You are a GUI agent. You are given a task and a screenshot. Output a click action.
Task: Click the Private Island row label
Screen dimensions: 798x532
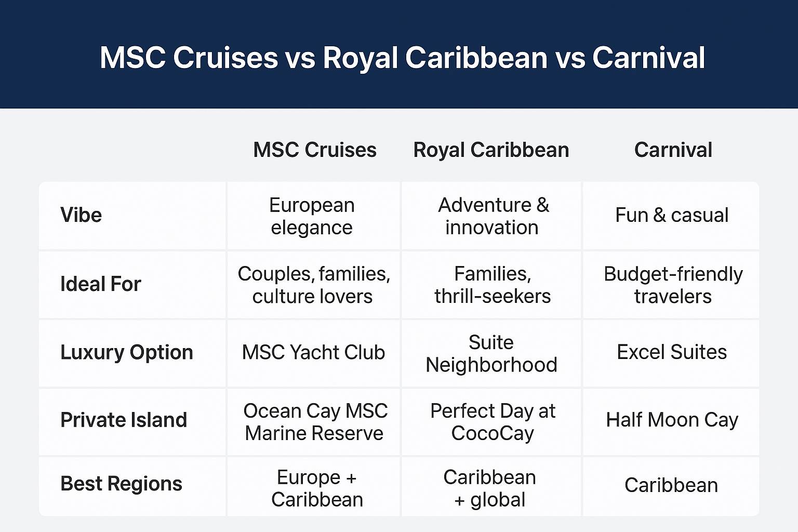[124, 420]
